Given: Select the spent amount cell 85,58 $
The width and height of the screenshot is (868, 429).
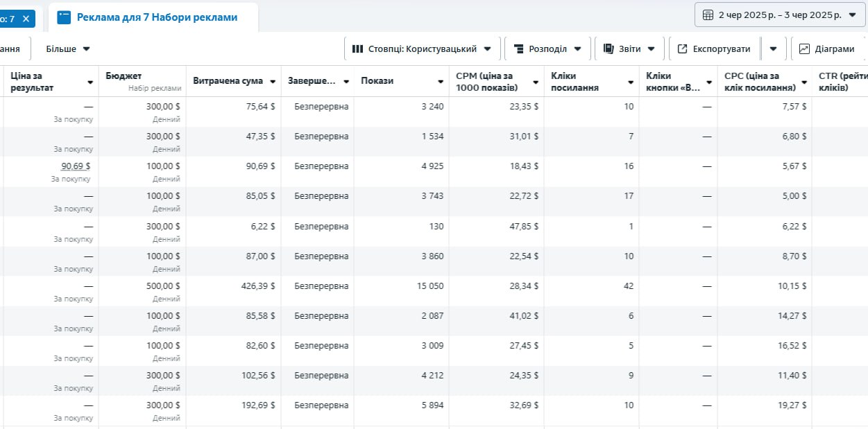Looking at the screenshot, I should 260,316.
